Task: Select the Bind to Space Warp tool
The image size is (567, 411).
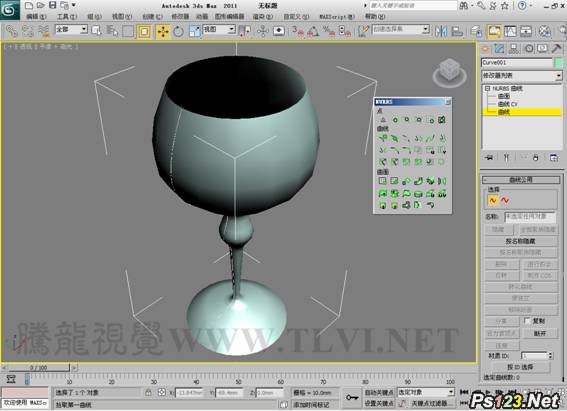Action: [44, 31]
